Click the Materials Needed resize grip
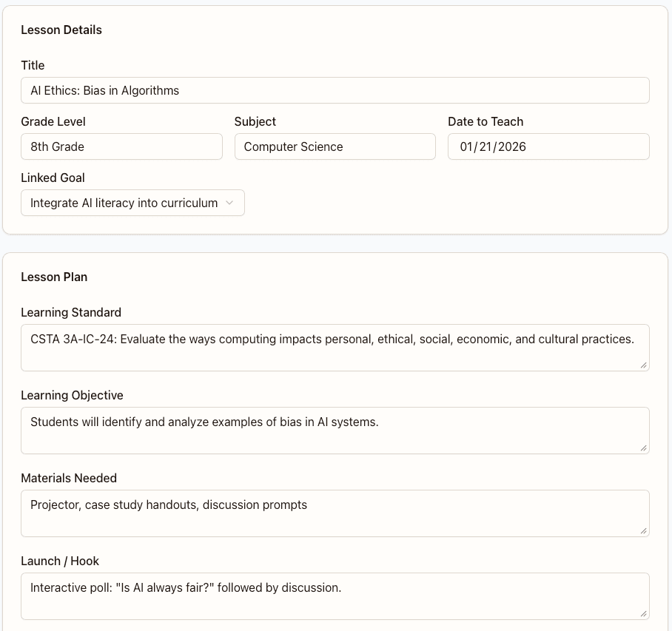The height and width of the screenshot is (631, 672). pos(643,531)
